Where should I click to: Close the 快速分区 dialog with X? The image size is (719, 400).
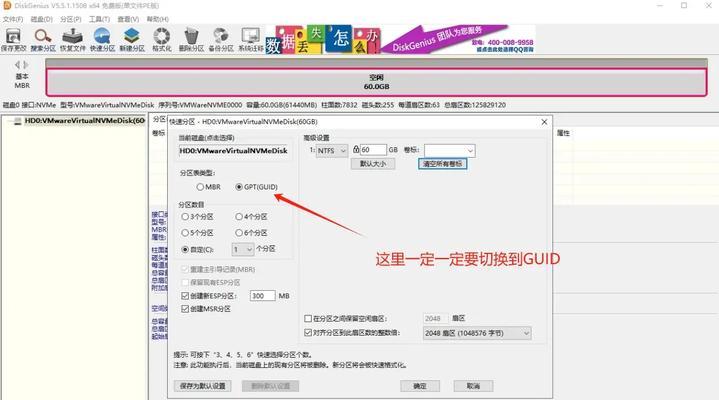click(x=544, y=122)
